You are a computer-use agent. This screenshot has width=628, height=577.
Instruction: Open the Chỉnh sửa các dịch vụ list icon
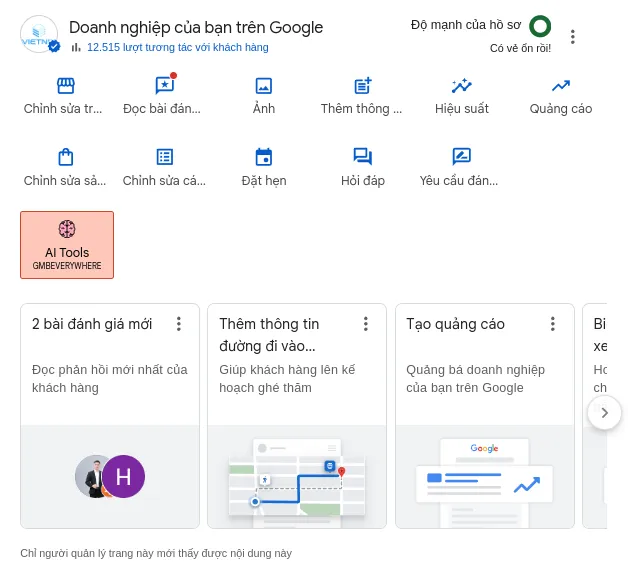tap(164, 157)
